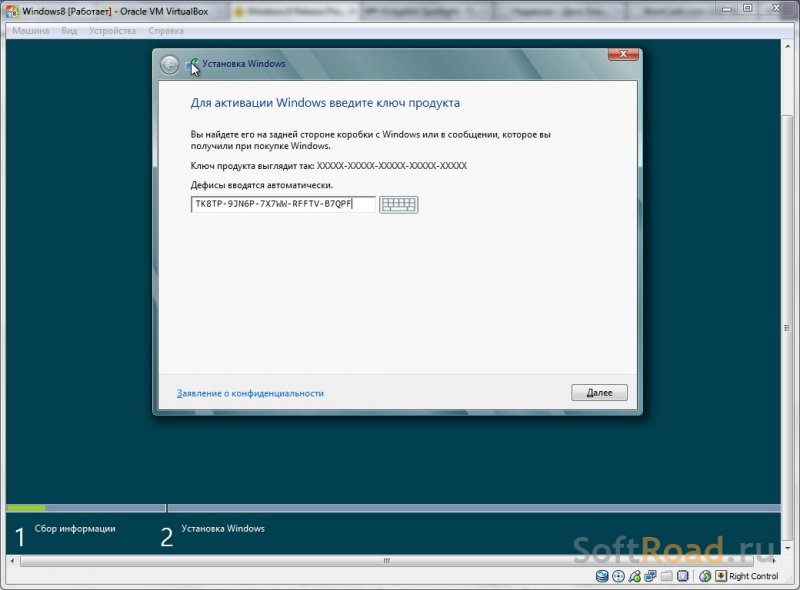Viewport: 800px width, 590px height.
Task: Click the setup progress bar
Action: [x=393, y=508]
